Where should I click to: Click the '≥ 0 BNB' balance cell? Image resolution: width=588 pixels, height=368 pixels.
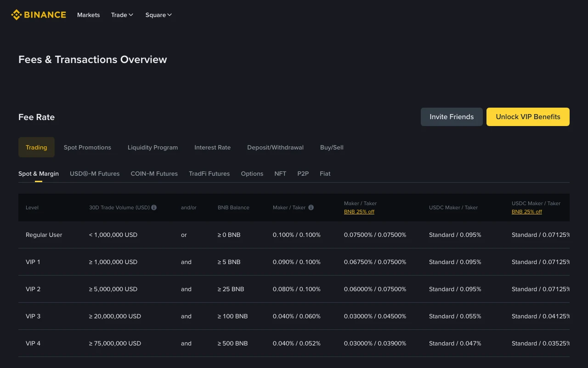(x=229, y=235)
